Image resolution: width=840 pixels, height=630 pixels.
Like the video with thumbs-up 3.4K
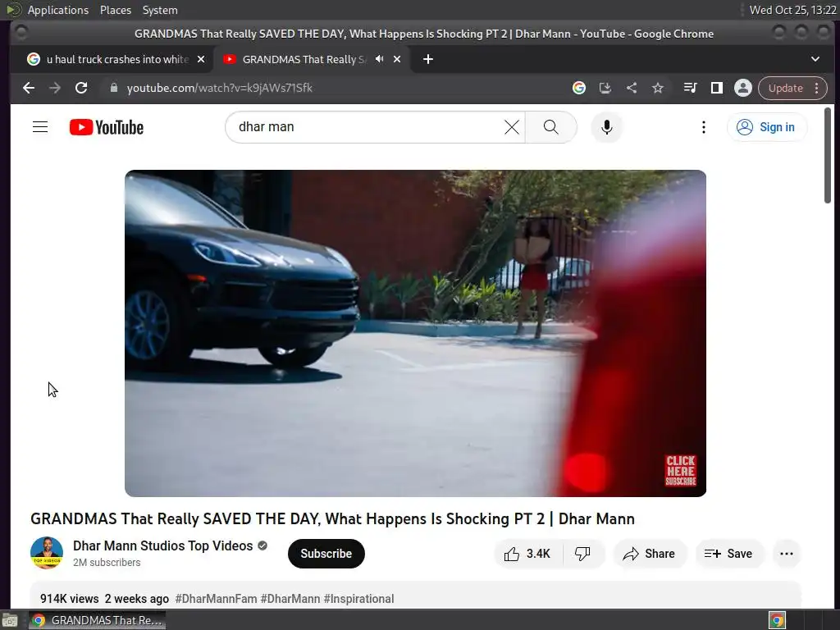(527, 554)
